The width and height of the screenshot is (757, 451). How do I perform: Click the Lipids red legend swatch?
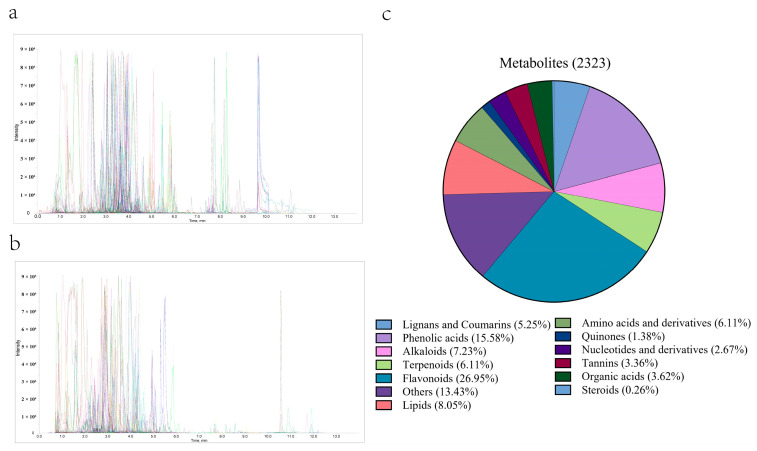[x=384, y=405]
